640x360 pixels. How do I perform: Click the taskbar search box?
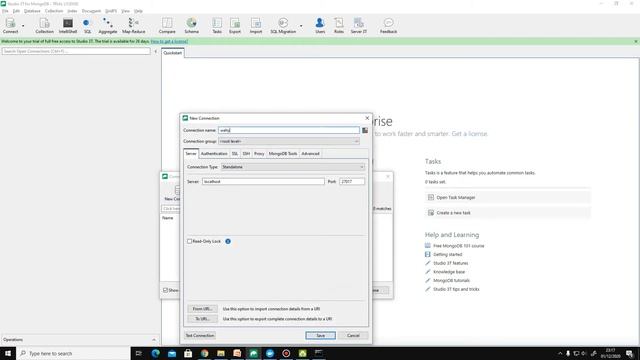pyautogui.click(x=73, y=353)
